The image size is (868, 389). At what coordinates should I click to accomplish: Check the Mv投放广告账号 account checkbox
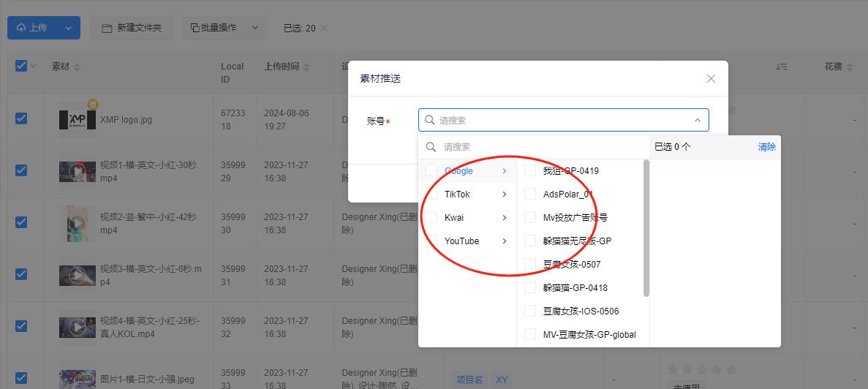(529, 217)
